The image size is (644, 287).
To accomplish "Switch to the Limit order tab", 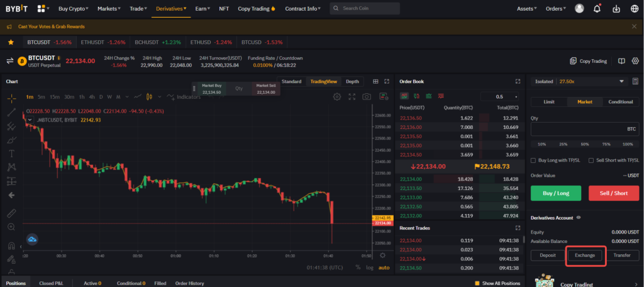I will [549, 101].
